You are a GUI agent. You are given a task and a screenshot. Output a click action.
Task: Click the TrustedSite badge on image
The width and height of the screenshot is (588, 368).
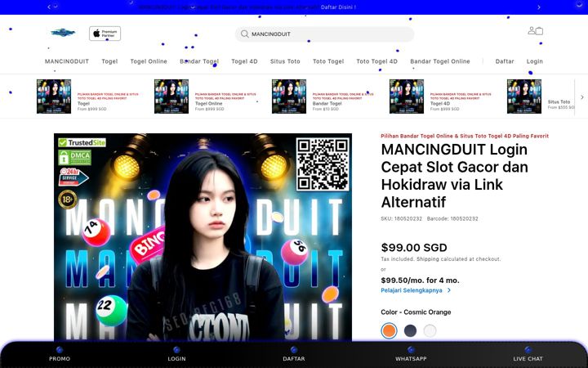(x=82, y=142)
